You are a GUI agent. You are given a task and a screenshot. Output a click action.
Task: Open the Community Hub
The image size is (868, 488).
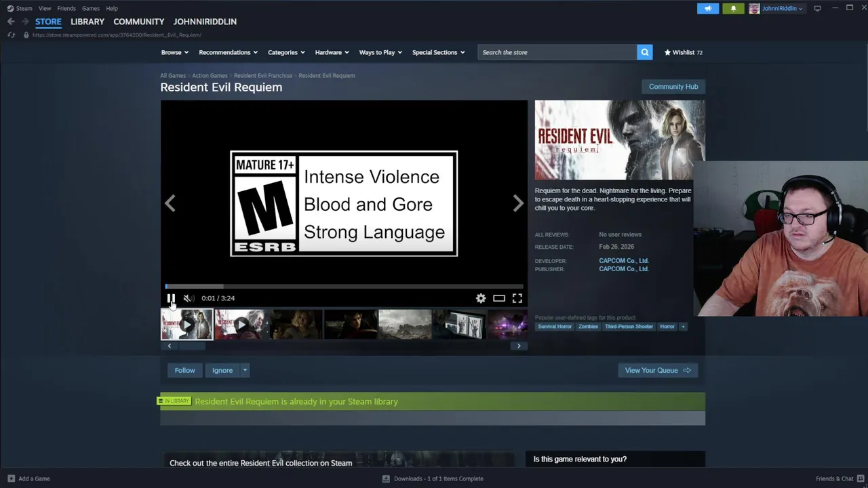(673, 87)
